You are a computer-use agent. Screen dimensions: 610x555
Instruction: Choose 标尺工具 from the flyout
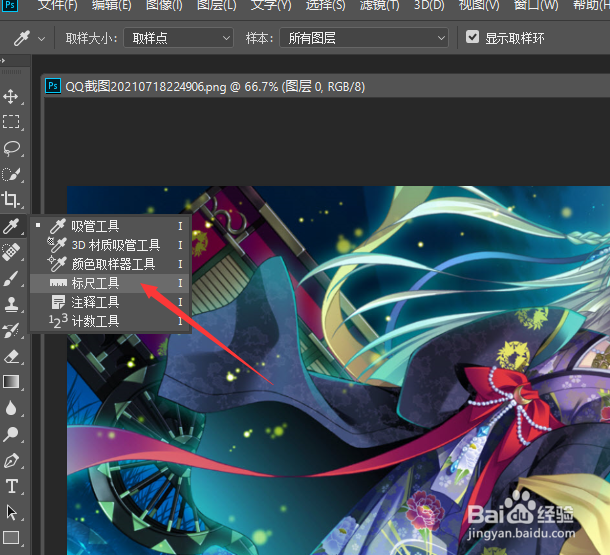tap(109, 283)
